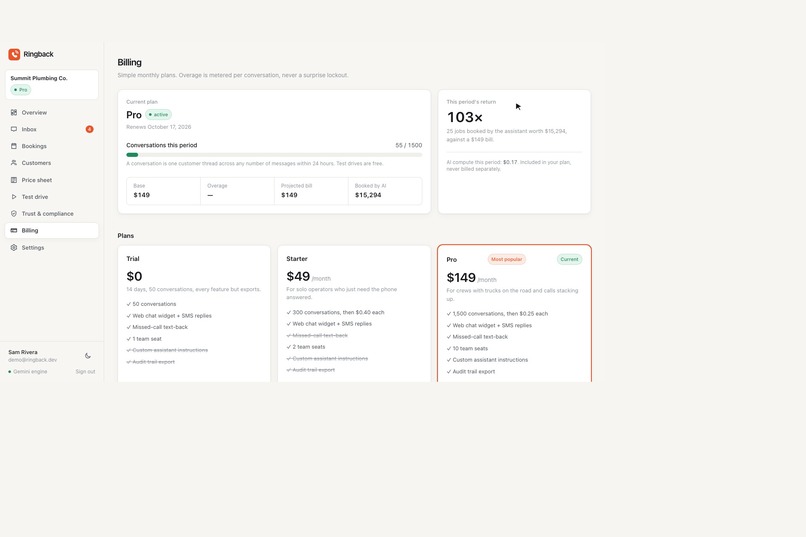Click the demo@ringback.dev email address
Screen dimensions: 806x537
(x=32, y=360)
